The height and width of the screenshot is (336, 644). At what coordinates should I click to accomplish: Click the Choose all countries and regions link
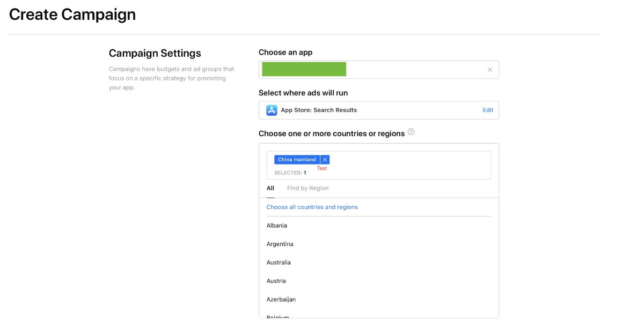(x=312, y=206)
